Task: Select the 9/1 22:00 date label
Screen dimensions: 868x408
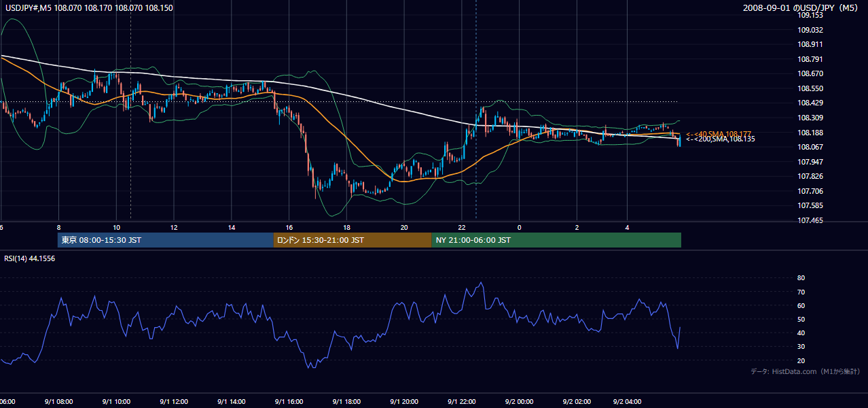Action: pos(462,402)
